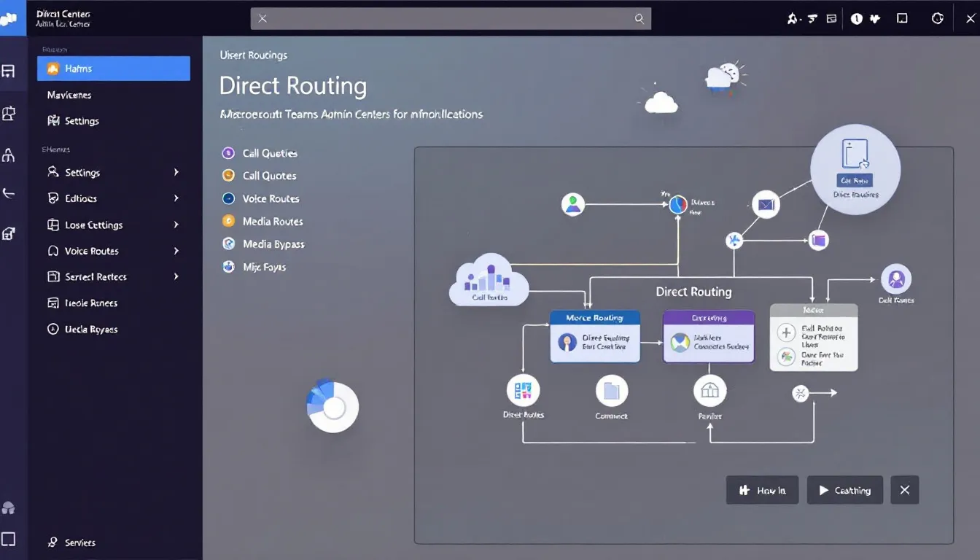Select the Haims item in sidebar
The width and height of the screenshot is (980, 560).
coord(114,69)
